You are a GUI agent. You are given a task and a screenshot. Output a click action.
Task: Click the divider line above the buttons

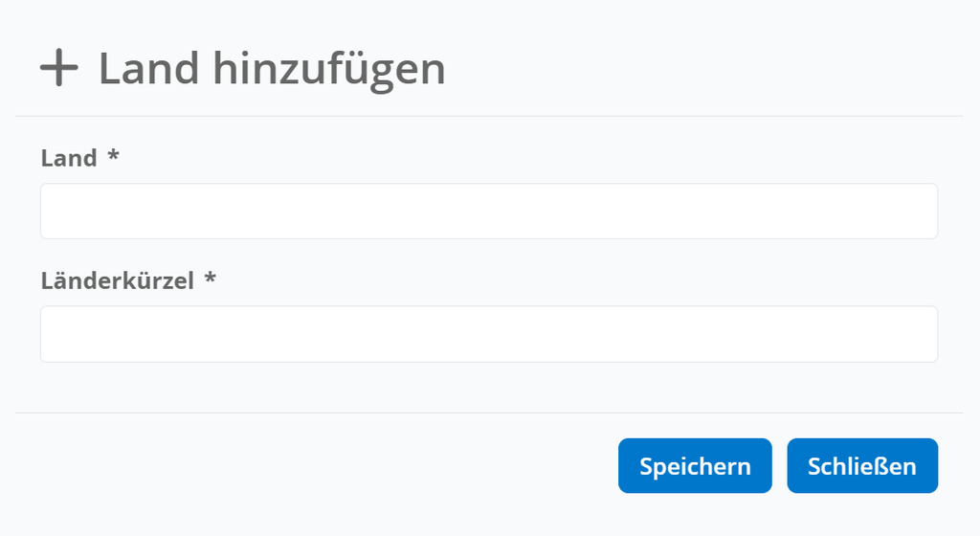tap(489, 413)
